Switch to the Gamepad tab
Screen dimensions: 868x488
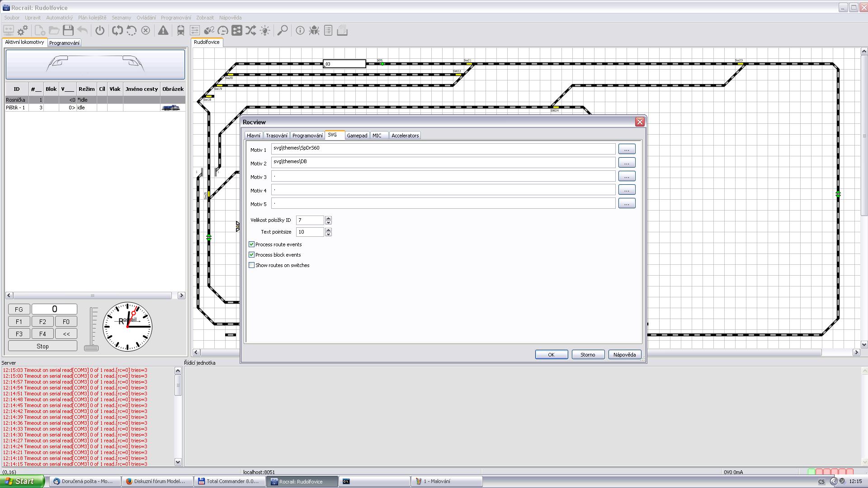(x=357, y=136)
